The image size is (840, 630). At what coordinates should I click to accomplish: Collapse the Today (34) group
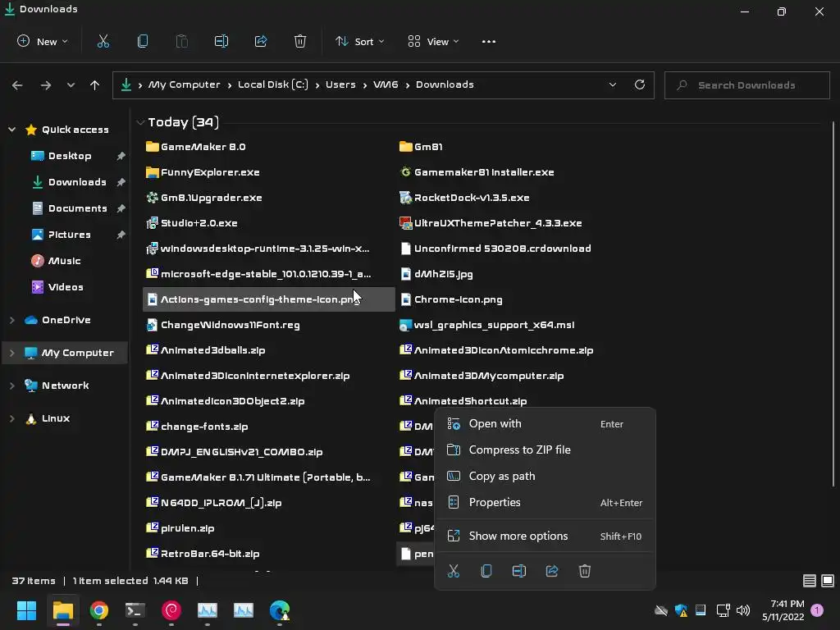coord(140,123)
